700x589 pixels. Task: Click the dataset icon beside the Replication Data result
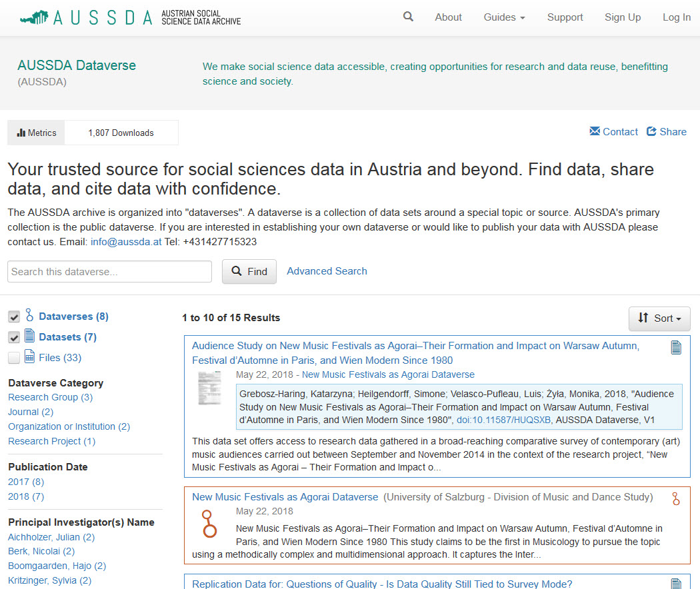point(676,583)
